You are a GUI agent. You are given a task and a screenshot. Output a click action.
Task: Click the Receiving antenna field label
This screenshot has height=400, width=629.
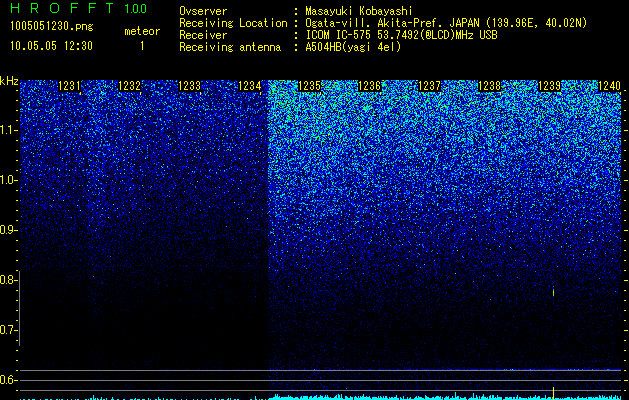point(230,47)
